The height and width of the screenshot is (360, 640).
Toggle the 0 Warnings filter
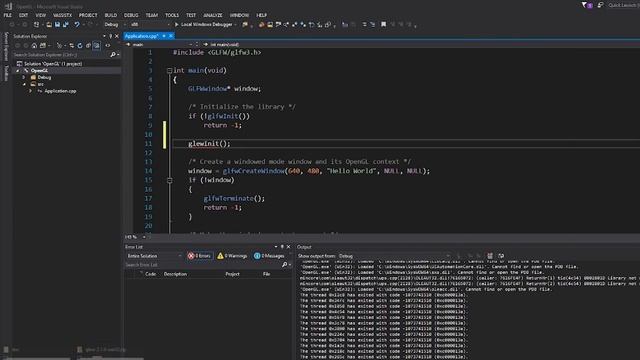(x=232, y=256)
